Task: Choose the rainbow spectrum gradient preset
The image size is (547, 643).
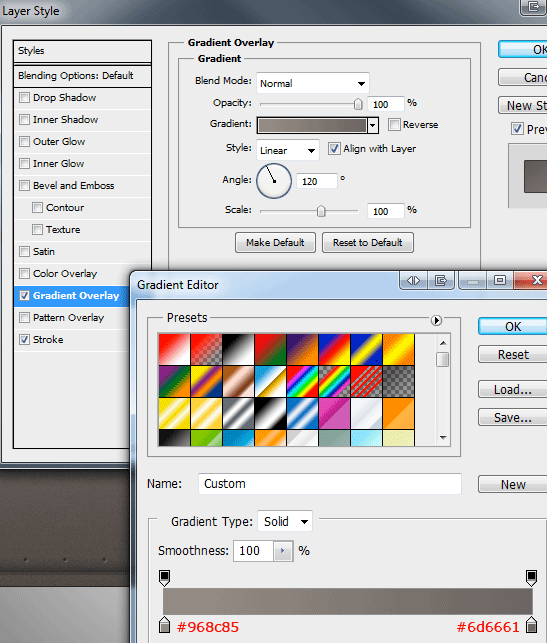Action: (x=303, y=381)
